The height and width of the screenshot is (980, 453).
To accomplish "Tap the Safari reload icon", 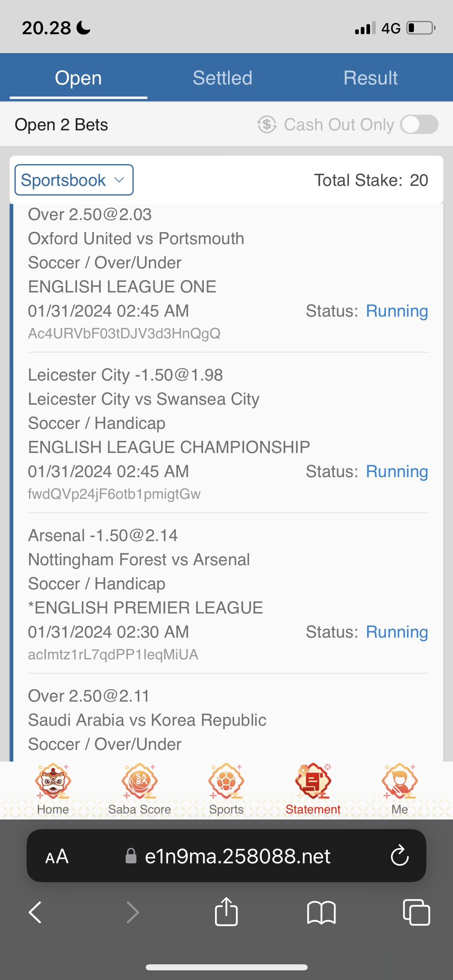I will 399,856.
